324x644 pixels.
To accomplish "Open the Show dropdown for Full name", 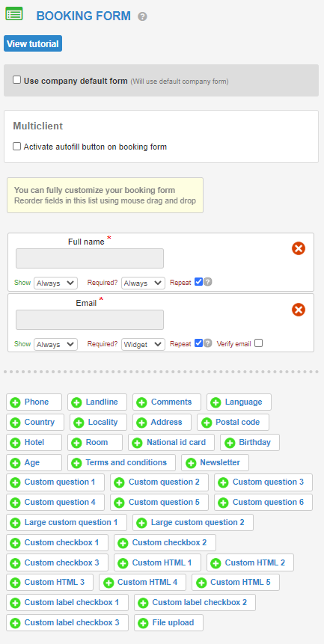I will (x=56, y=283).
